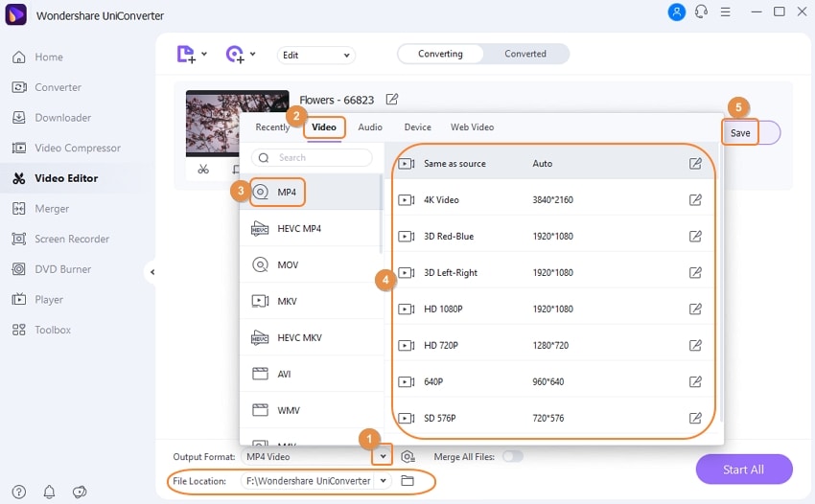
Task: Choose AVI format from the list
Action: coord(311,374)
